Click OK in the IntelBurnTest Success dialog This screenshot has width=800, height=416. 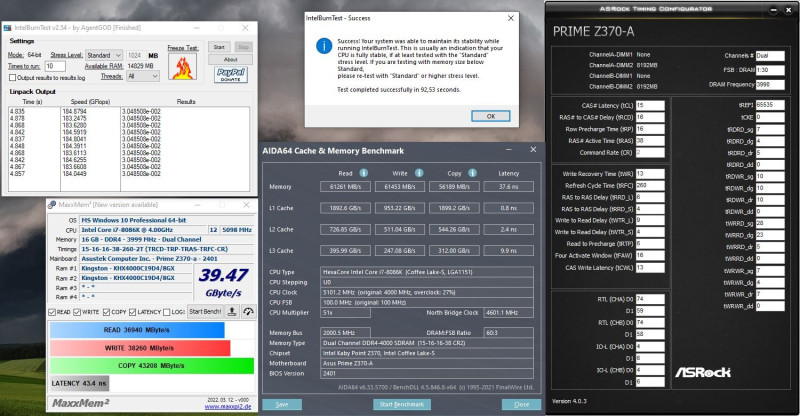pyautogui.click(x=490, y=116)
